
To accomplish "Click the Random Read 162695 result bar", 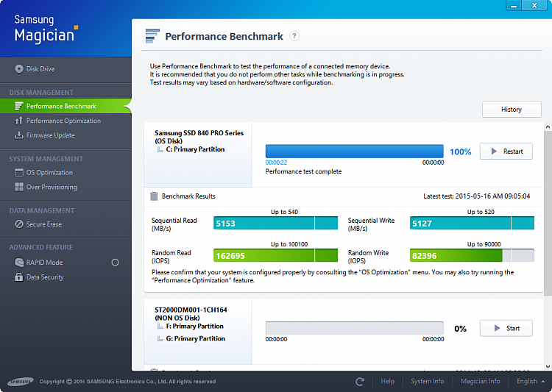I will pos(275,255).
